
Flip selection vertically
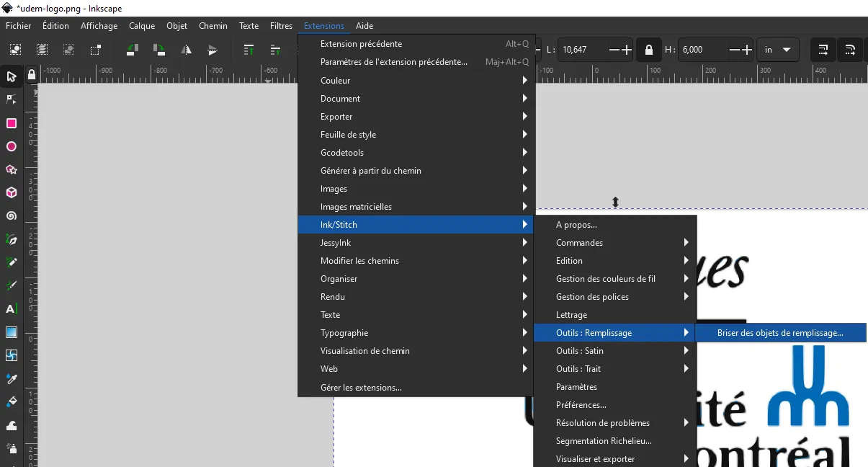pyautogui.click(x=212, y=50)
